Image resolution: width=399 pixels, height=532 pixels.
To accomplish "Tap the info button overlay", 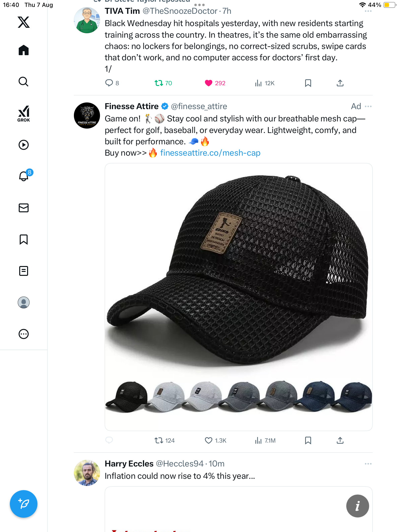I will (357, 506).
